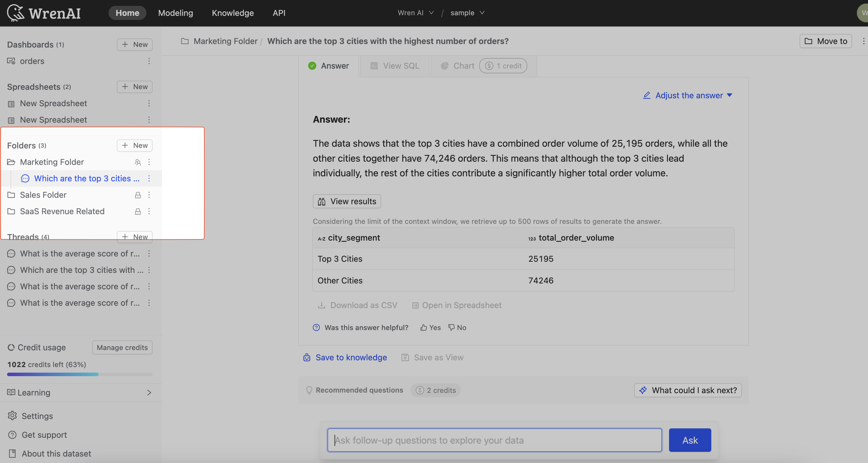
Task: Open options for 'Which are the top 3 cities with' thread
Action: (149, 270)
